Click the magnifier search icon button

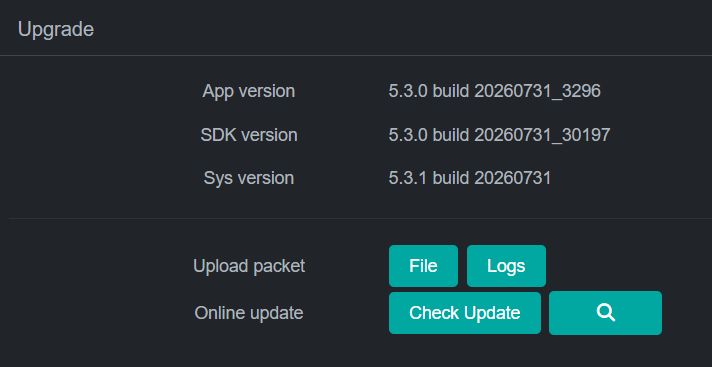click(x=605, y=313)
